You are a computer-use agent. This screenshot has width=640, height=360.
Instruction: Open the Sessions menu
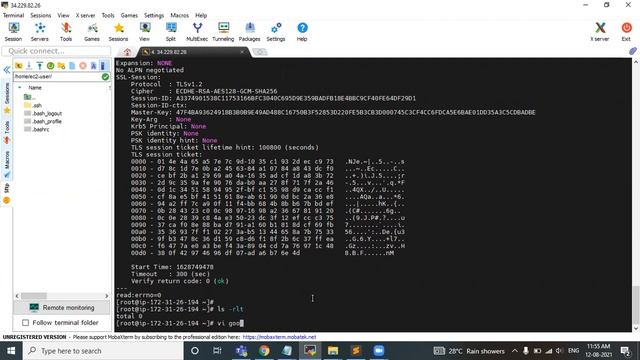(40, 15)
